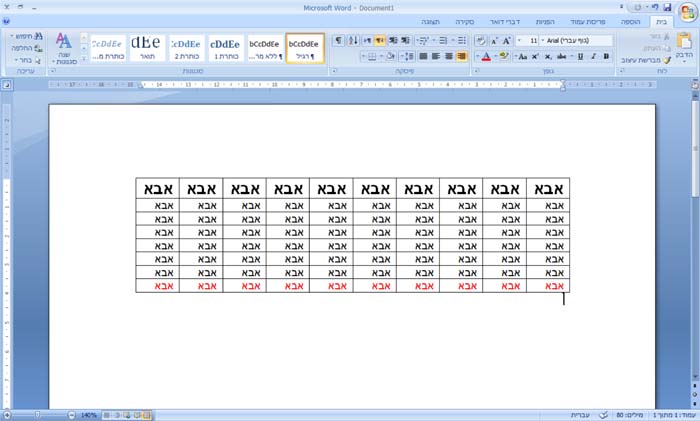Click the Redo icon in quick access toolbar
The image size is (700, 421).
point(638,7)
